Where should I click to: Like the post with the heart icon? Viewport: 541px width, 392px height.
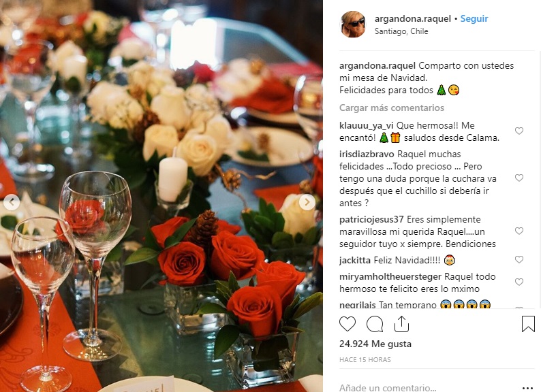[x=347, y=324]
